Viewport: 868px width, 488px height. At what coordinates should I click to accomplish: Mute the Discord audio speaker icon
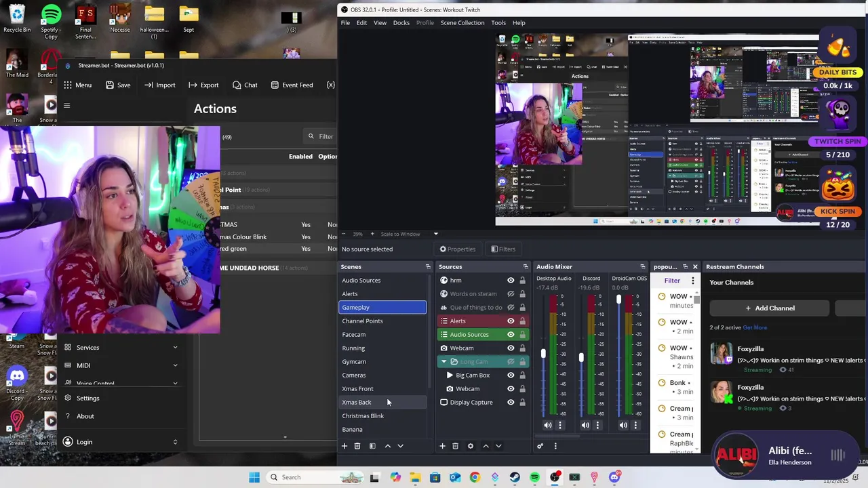click(585, 425)
